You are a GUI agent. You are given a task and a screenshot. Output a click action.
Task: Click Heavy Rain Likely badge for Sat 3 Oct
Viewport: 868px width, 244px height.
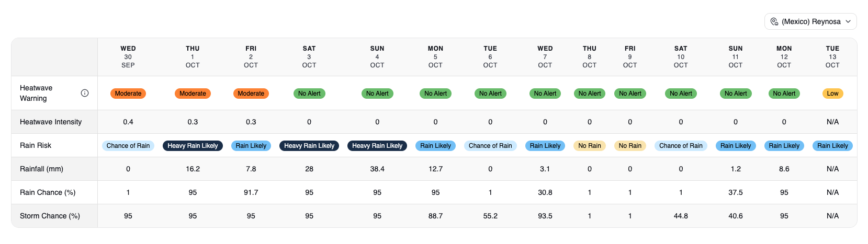pos(309,146)
